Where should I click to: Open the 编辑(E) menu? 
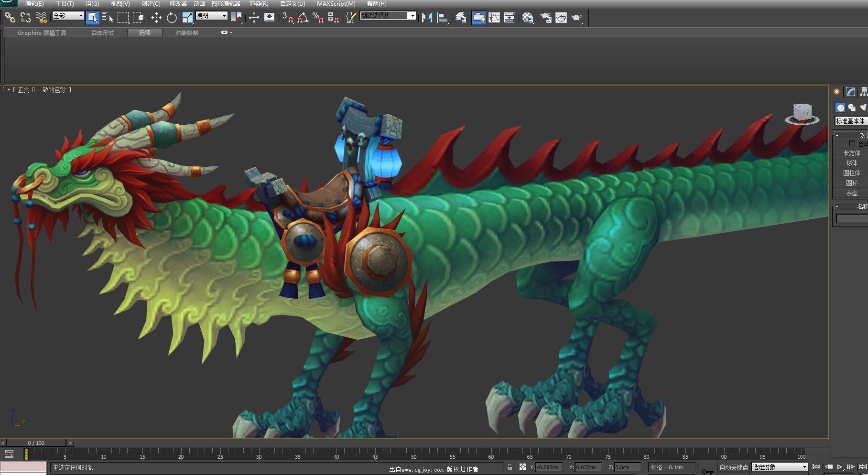pyautogui.click(x=34, y=4)
